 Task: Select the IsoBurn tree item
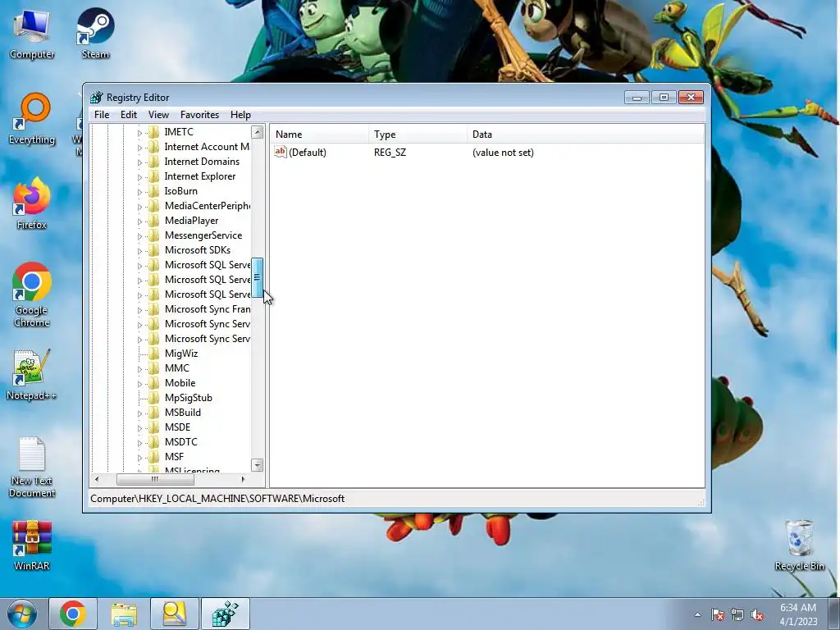coord(181,191)
